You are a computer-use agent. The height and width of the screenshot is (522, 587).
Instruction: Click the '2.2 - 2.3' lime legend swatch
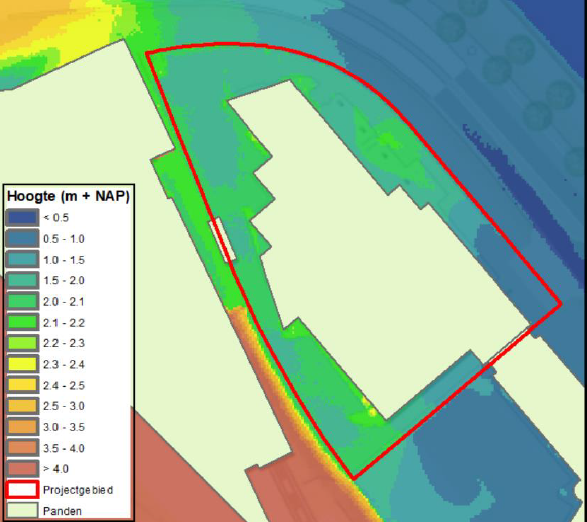tap(22, 343)
